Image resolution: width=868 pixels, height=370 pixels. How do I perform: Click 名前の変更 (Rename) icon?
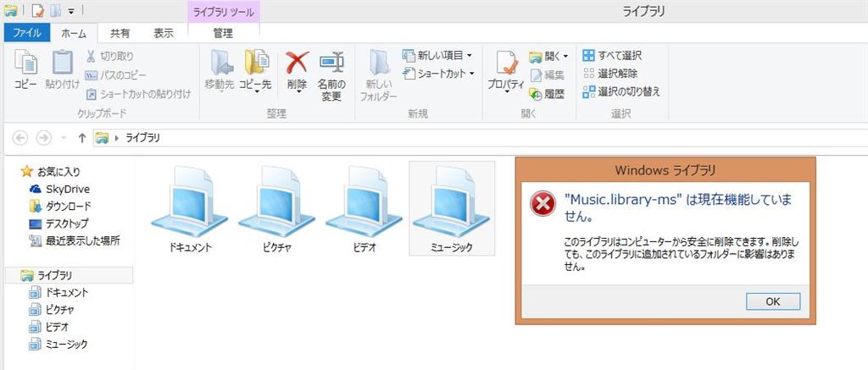331,75
